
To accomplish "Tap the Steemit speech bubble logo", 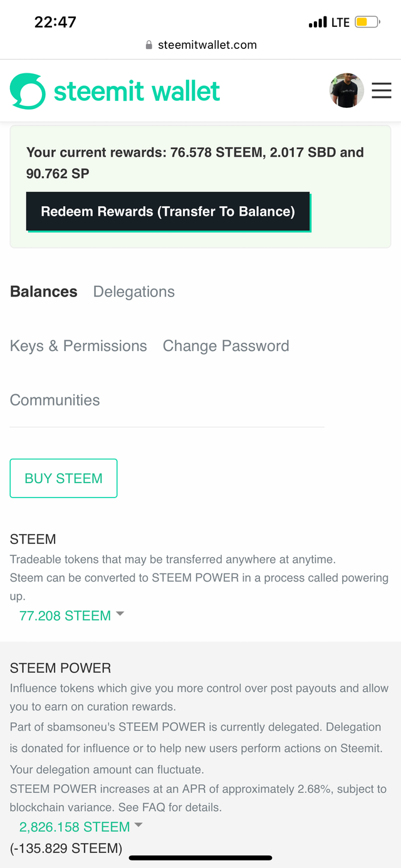I will tap(28, 92).
